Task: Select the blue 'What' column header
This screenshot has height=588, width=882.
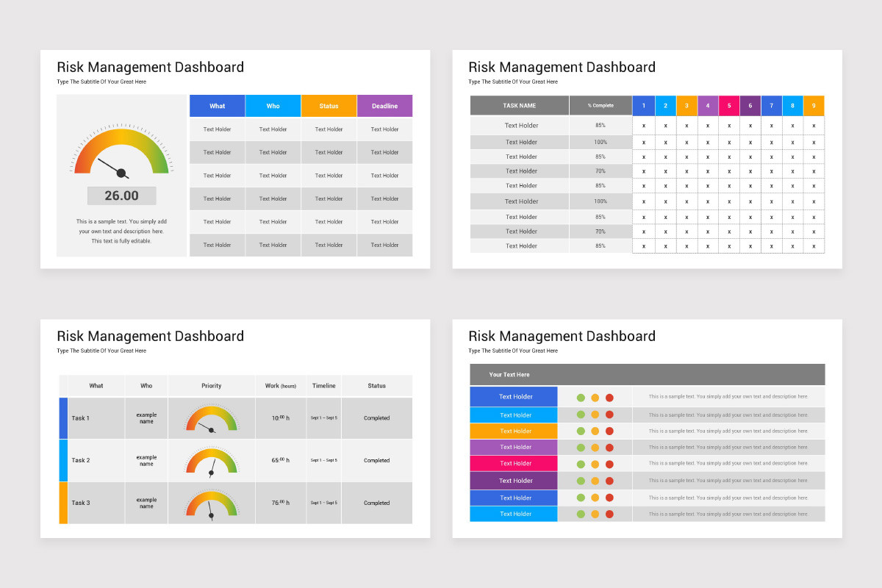Action: [x=217, y=106]
